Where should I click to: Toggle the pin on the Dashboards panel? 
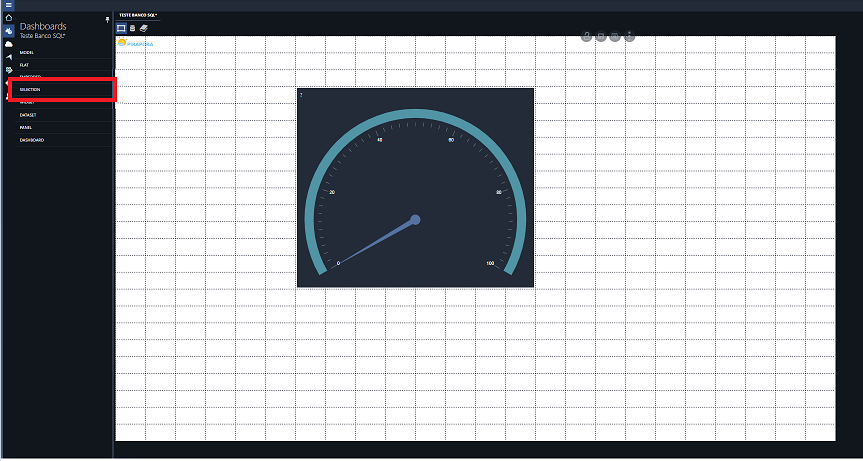coord(107,19)
